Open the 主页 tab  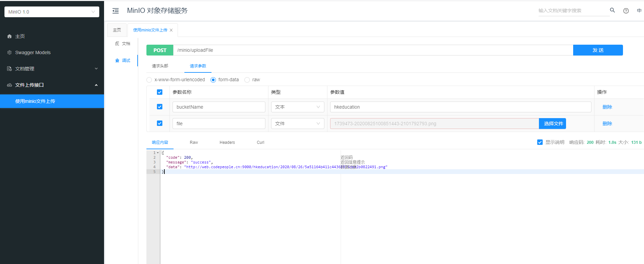tap(117, 30)
